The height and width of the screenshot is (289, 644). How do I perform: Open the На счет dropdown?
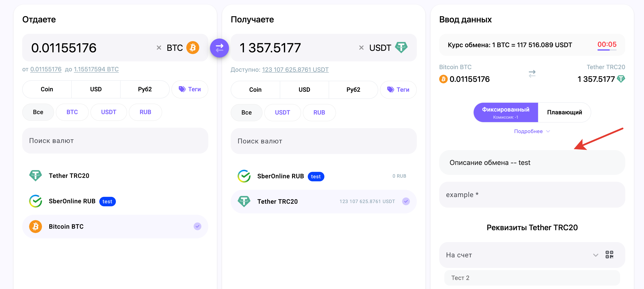[596, 255]
